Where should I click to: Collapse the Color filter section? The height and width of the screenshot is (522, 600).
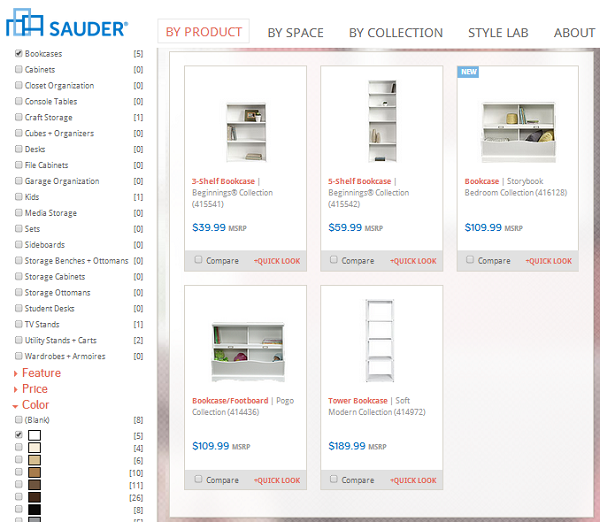(35, 405)
